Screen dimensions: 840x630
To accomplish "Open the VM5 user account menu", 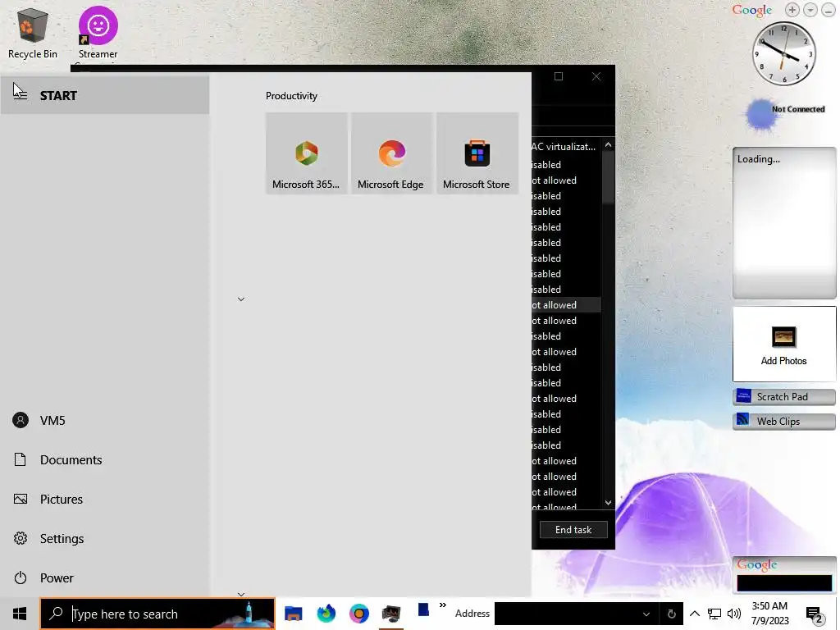I will tap(105, 420).
